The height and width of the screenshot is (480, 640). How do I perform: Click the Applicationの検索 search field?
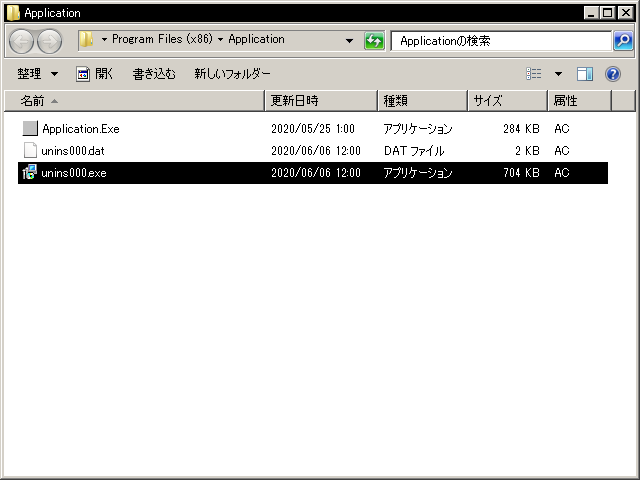[500, 41]
